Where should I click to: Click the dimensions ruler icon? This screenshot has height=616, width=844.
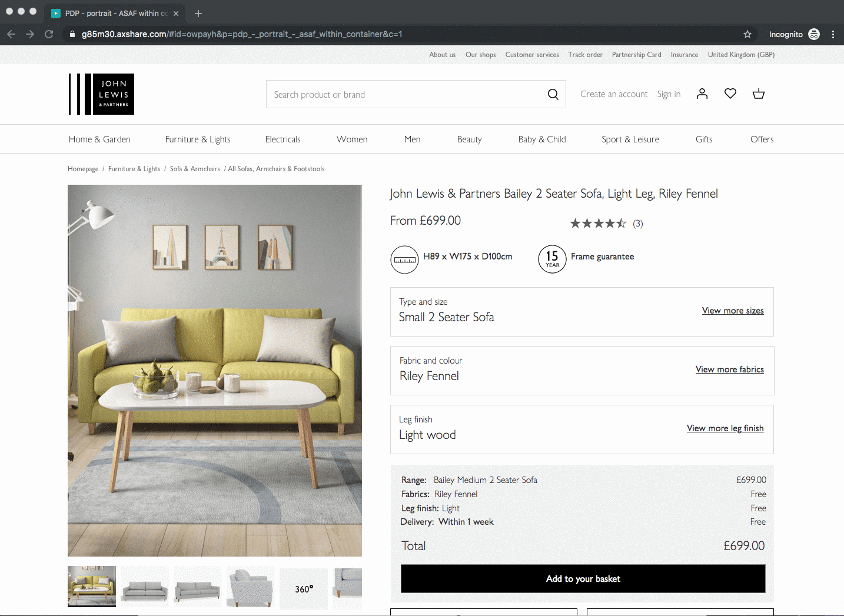[x=405, y=259]
